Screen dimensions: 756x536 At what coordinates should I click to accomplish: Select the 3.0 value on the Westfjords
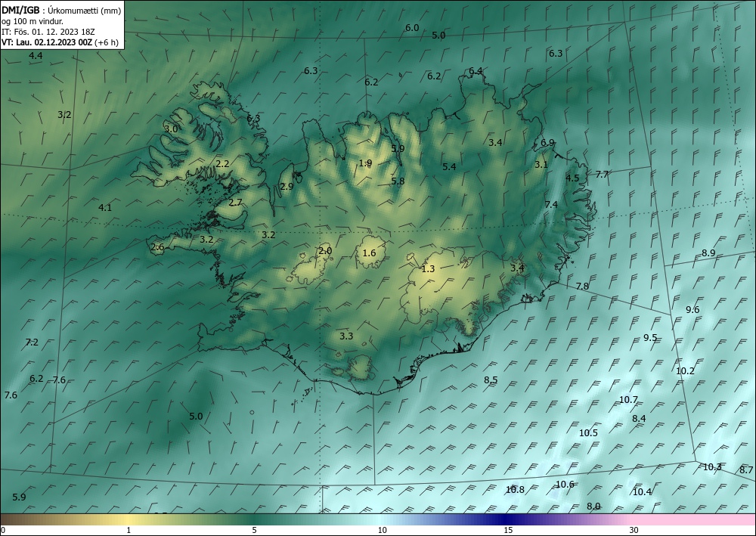171,129
